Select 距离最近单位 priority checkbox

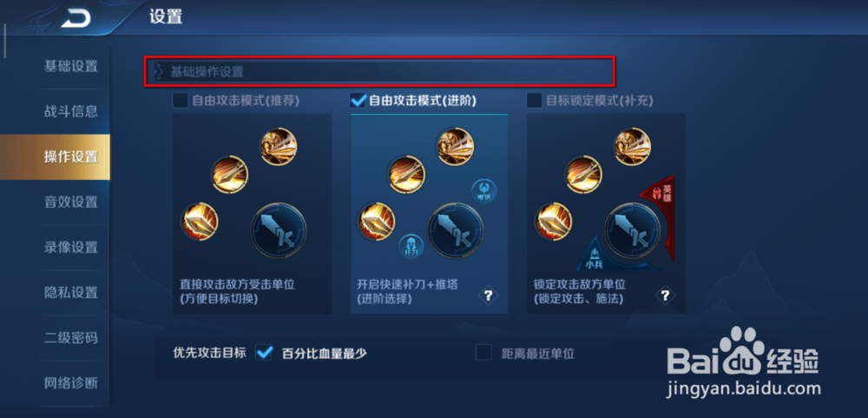coord(483,353)
